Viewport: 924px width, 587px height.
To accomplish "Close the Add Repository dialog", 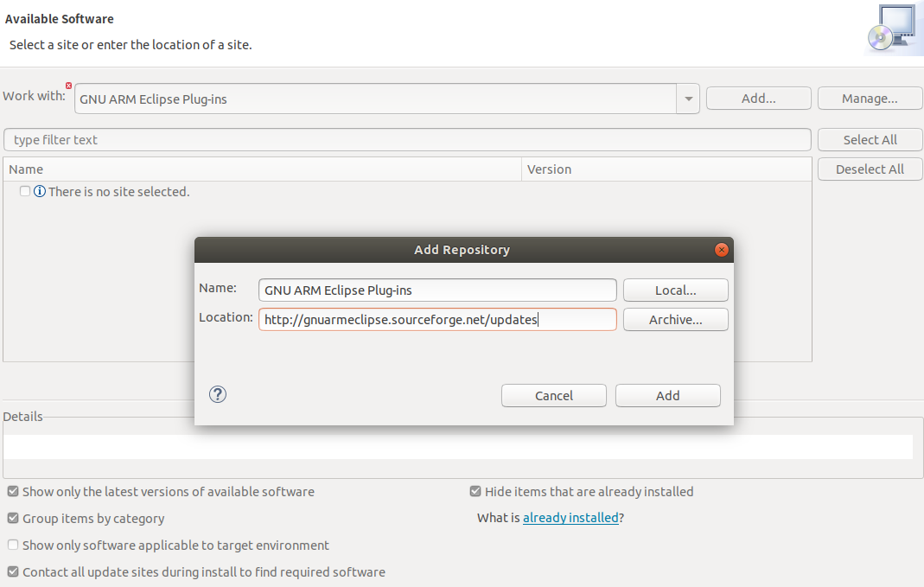I will 721,250.
